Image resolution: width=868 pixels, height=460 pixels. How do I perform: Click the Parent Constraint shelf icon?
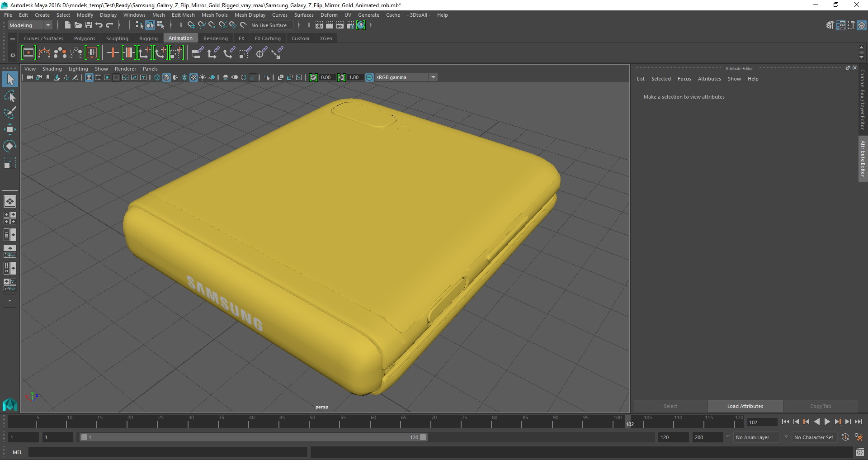coord(197,53)
